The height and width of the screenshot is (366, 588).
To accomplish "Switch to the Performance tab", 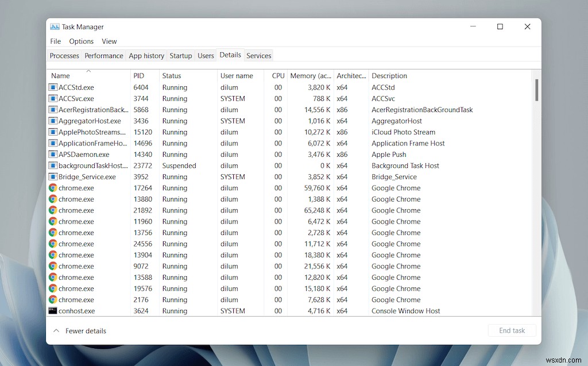I will click(x=104, y=55).
